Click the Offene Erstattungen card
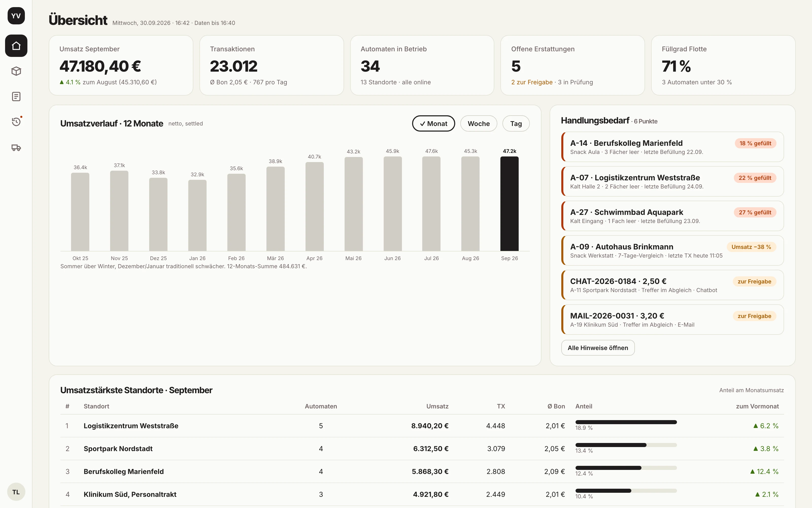The width and height of the screenshot is (812, 508). tap(572, 65)
